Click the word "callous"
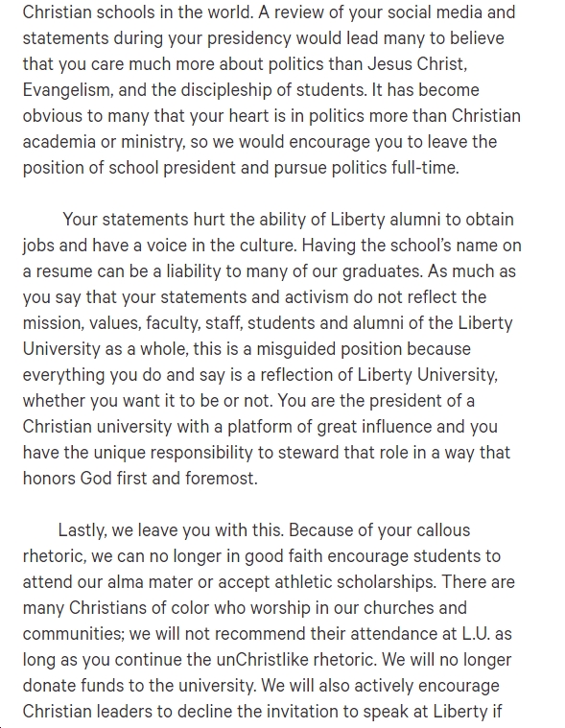 tap(443, 529)
